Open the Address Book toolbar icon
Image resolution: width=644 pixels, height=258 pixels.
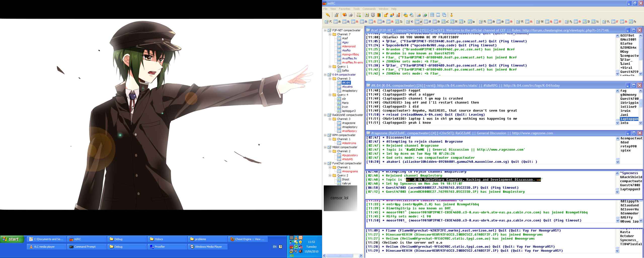point(367,15)
